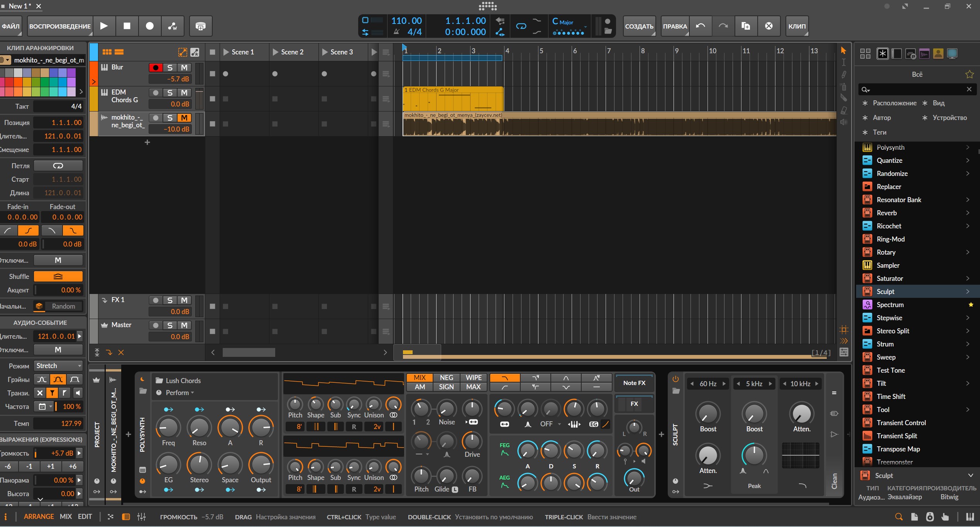Click the delete X circle icon
This screenshot has width=980, height=527.
click(768, 26)
